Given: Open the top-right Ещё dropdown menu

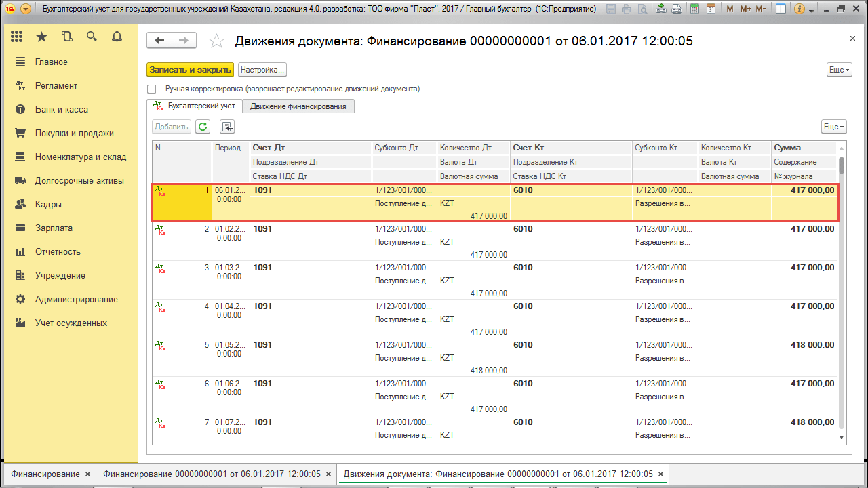Looking at the screenshot, I should (x=838, y=69).
